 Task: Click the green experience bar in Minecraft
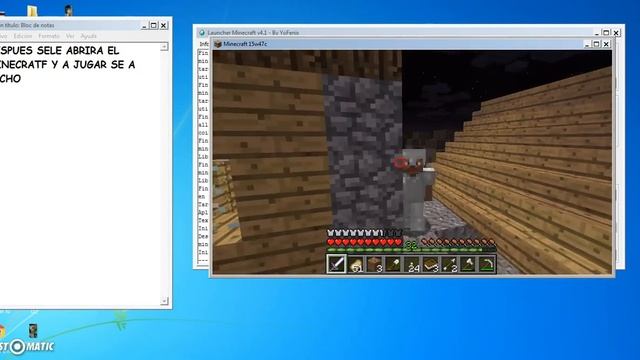click(x=411, y=250)
